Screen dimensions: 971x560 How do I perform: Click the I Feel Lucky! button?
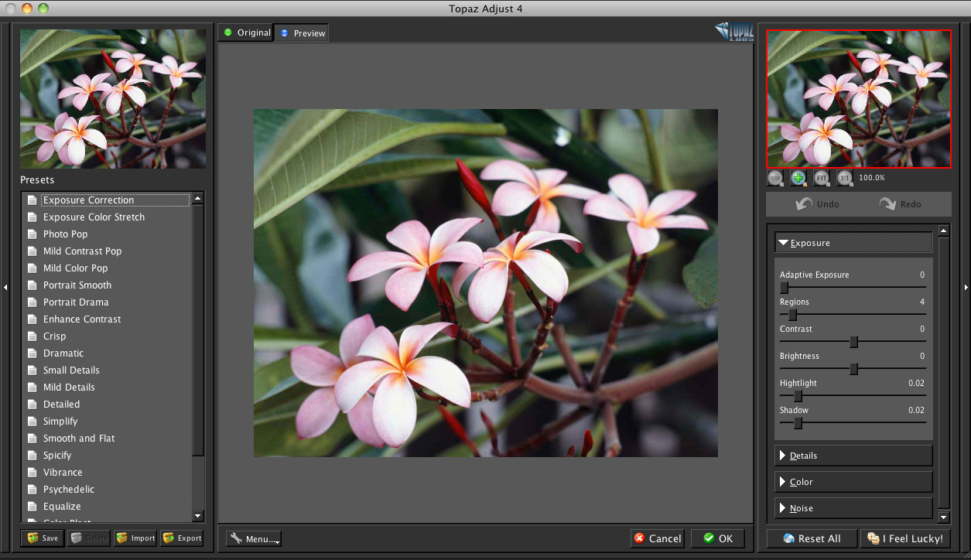tap(905, 538)
